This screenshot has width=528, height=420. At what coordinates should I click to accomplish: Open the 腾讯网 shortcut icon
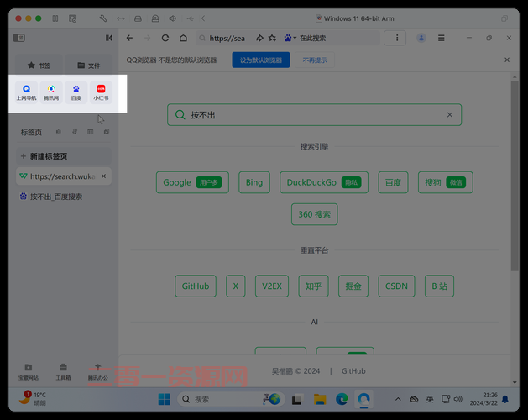click(x=51, y=92)
